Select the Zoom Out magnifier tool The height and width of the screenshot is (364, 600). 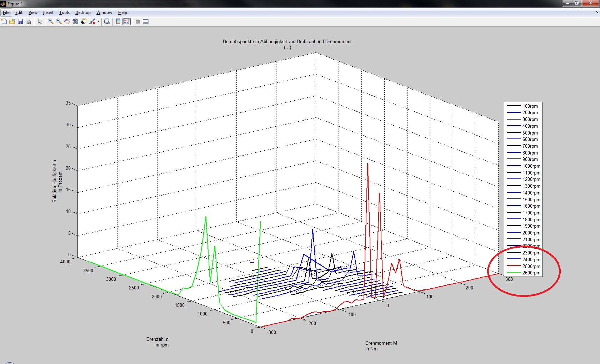[x=59, y=22]
